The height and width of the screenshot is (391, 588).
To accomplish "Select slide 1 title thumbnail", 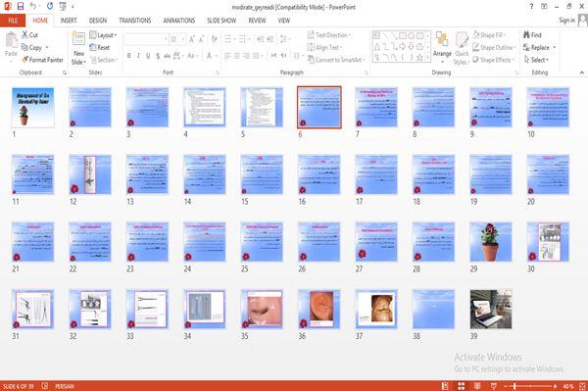I will click(33, 108).
